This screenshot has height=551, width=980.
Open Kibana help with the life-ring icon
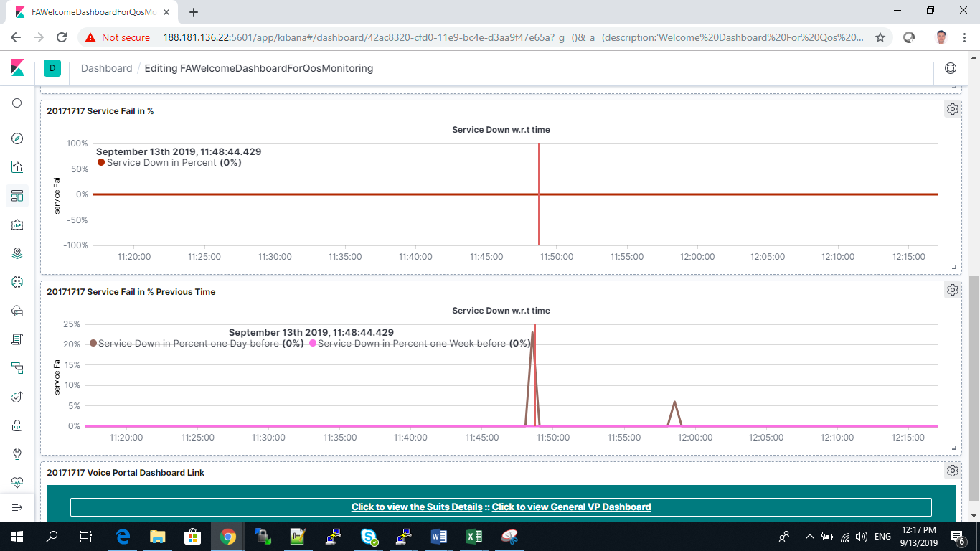tap(951, 68)
